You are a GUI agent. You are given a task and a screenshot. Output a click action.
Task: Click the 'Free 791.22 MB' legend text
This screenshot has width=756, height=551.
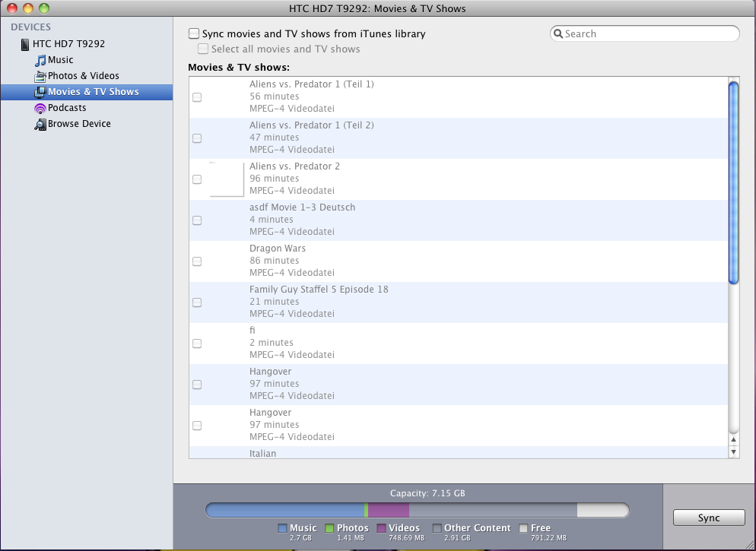(x=548, y=532)
